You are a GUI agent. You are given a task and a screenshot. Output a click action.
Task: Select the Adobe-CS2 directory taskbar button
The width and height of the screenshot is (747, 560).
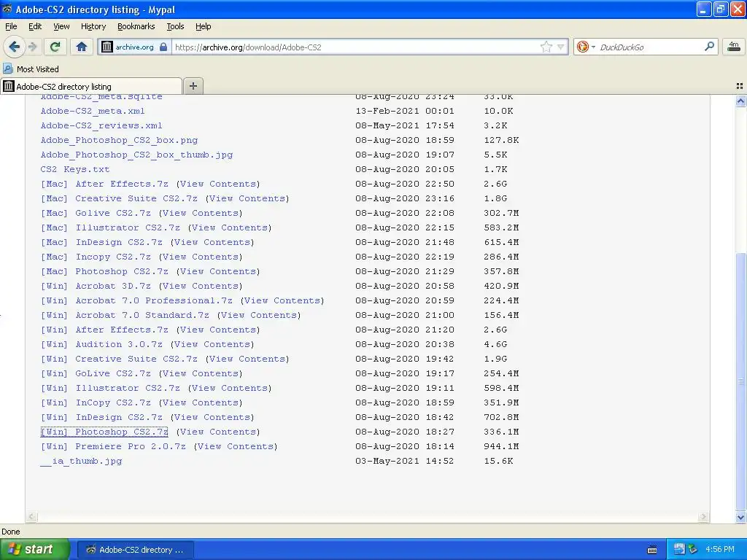(x=135, y=550)
